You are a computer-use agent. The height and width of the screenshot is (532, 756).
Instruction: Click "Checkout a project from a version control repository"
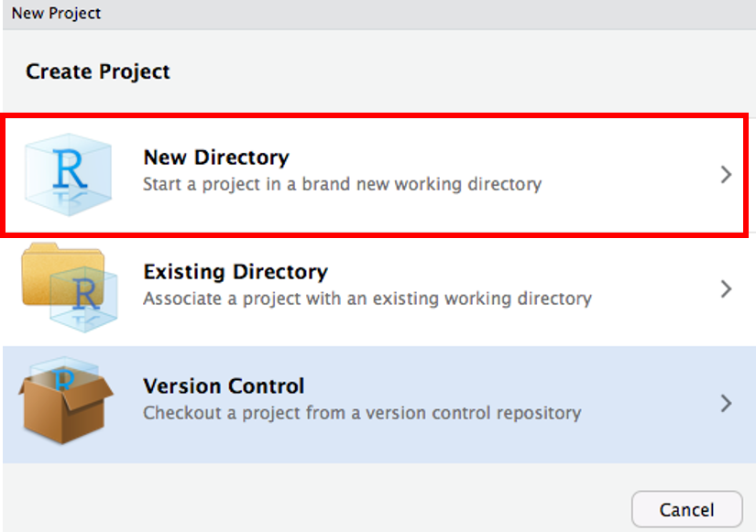click(x=362, y=413)
